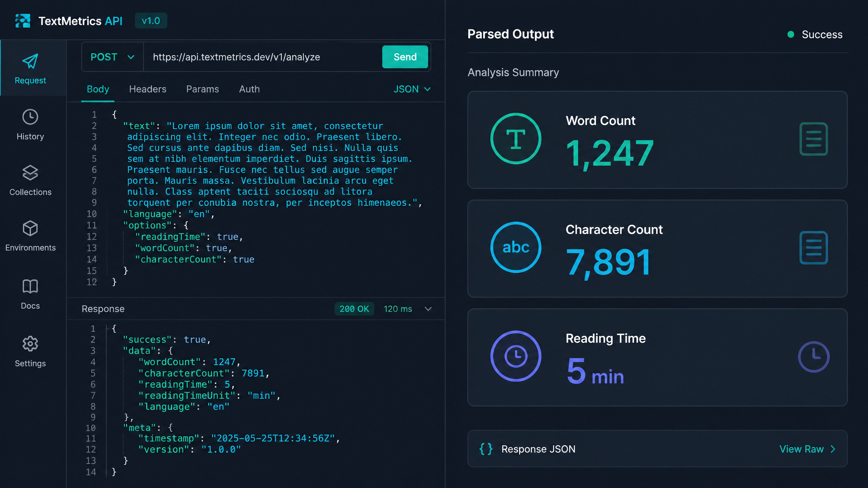Switch to the Auth tab

[x=249, y=89]
